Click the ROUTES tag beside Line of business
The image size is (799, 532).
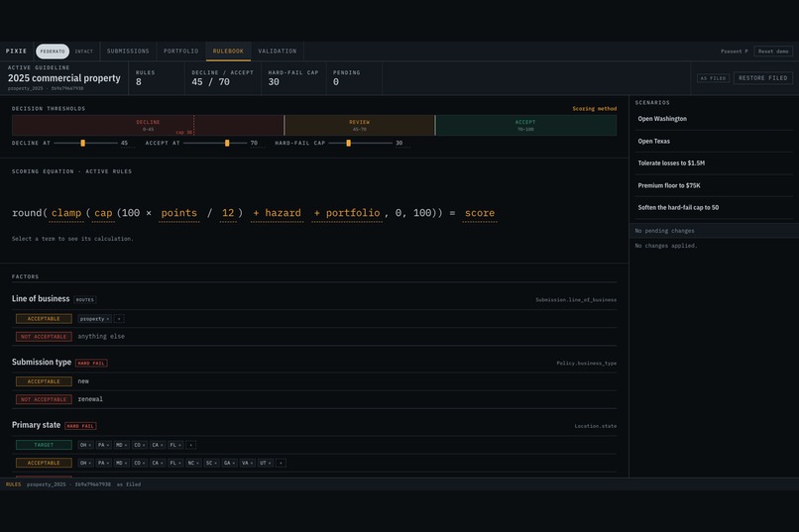click(x=85, y=300)
